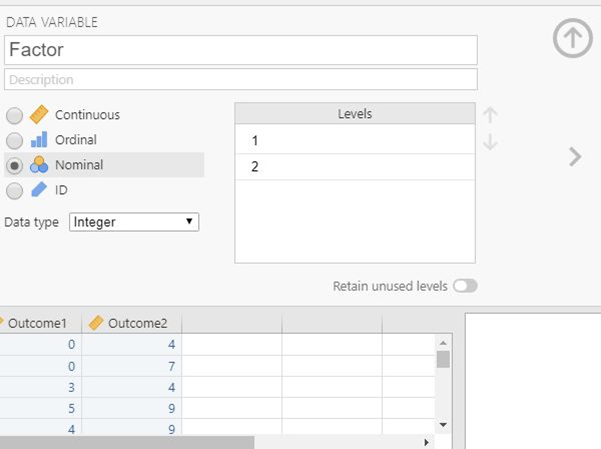The height and width of the screenshot is (449, 601).
Task: Click the horizontal scroll right arrow
Action: [x=426, y=442]
